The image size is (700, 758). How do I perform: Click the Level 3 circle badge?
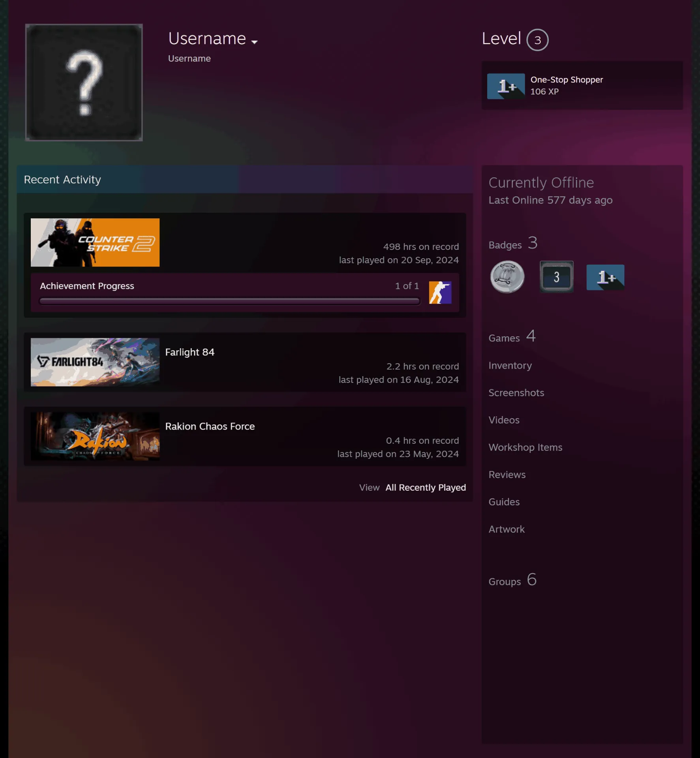pos(537,40)
